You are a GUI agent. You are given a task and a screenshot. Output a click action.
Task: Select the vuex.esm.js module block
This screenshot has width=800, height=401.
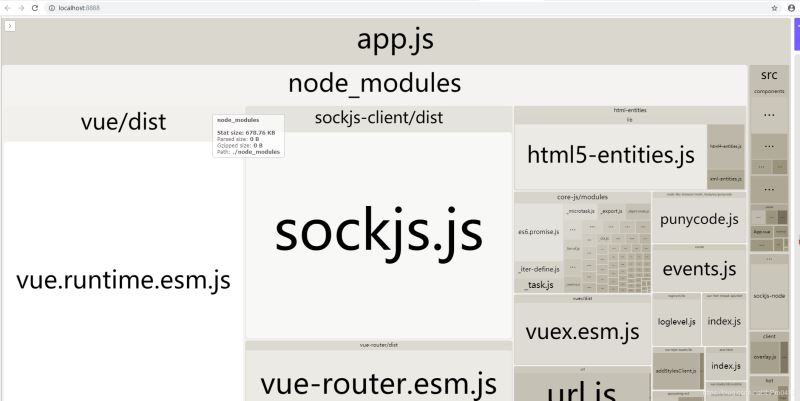[x=582, y=333]
